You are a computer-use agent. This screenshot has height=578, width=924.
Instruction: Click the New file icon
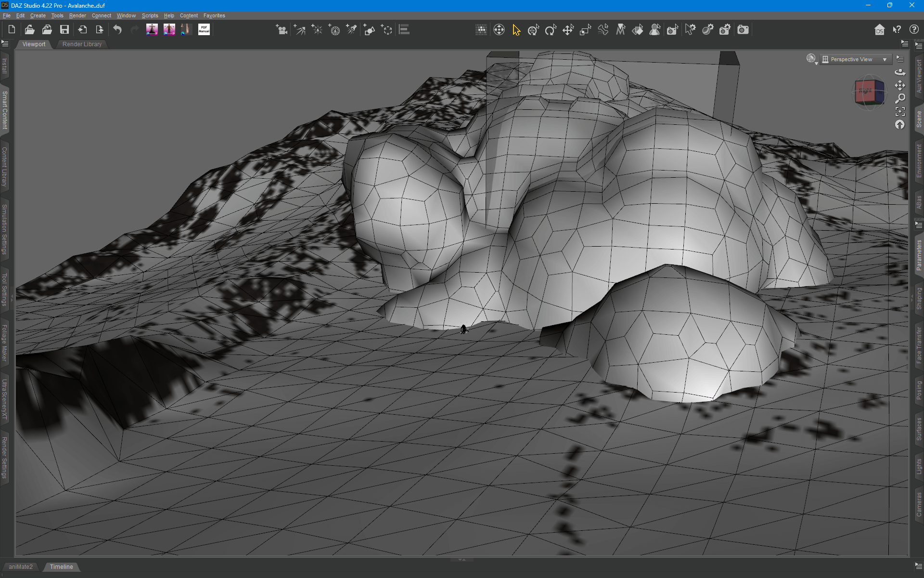(x=12, y=30)
